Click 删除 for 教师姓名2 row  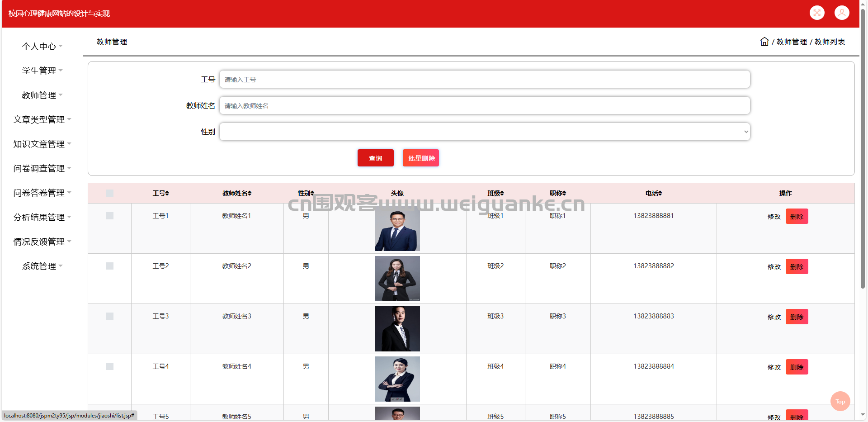point(797,266)
